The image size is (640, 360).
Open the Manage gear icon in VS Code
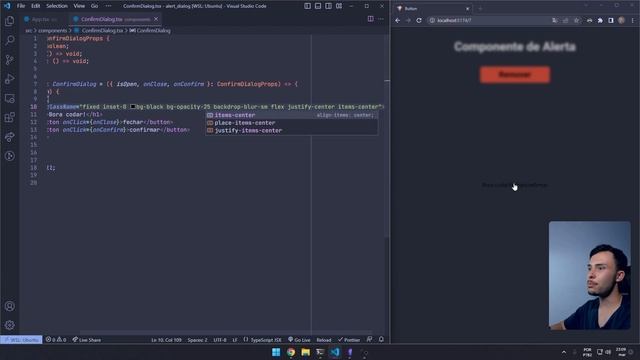click(10, 325)
